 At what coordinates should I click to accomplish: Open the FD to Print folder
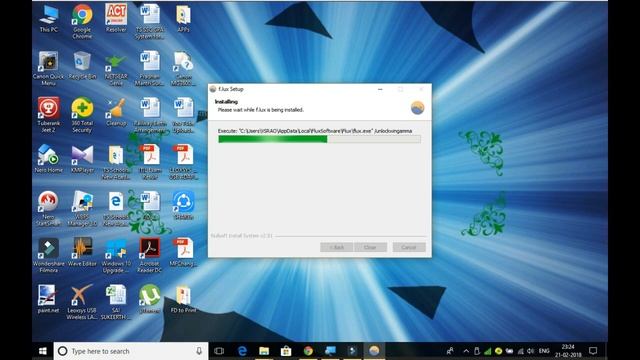[x=183, y=299]
